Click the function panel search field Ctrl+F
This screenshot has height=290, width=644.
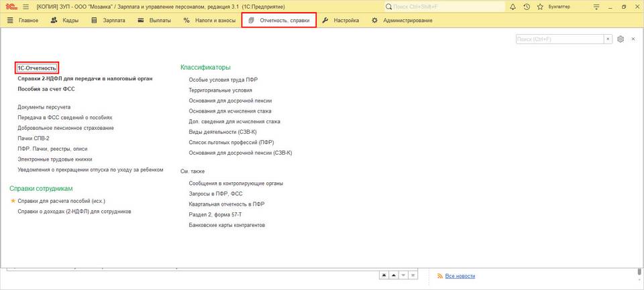click(559, 39)
